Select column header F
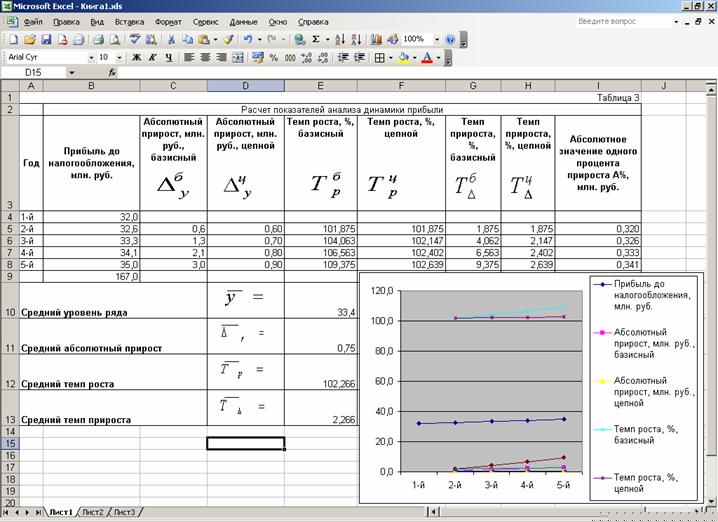 pos(401,86)
